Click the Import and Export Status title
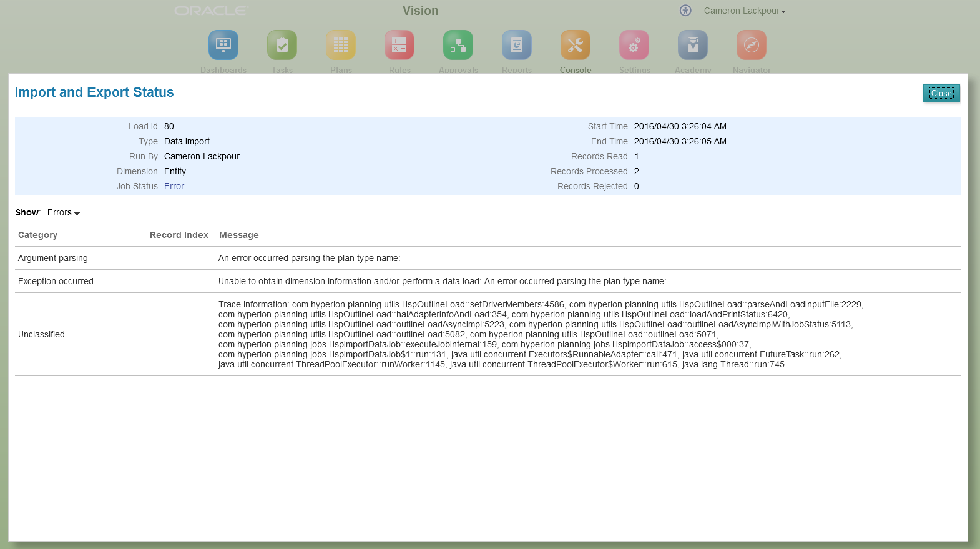This screenshot has height=549, width=980. tap(94, 92)
